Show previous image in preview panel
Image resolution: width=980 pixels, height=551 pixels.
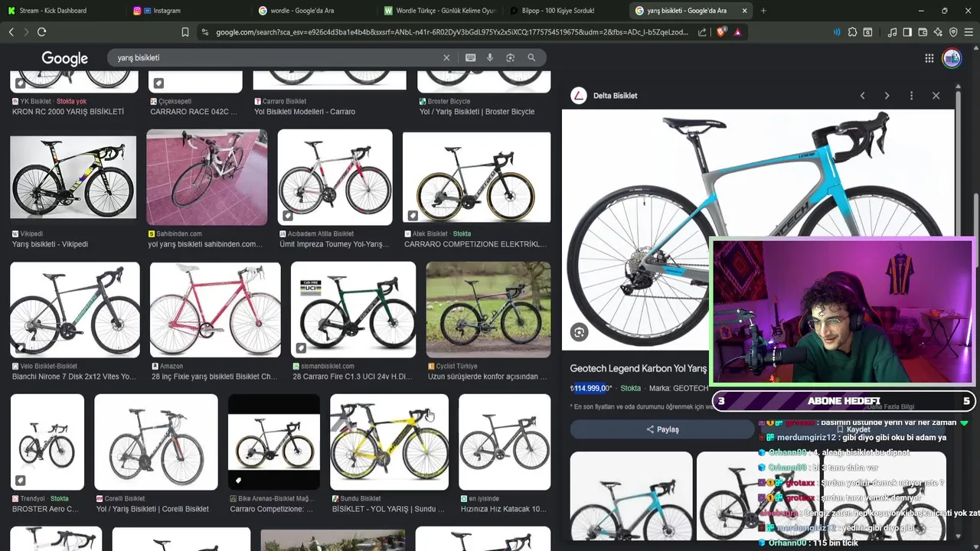coord(862,96)
